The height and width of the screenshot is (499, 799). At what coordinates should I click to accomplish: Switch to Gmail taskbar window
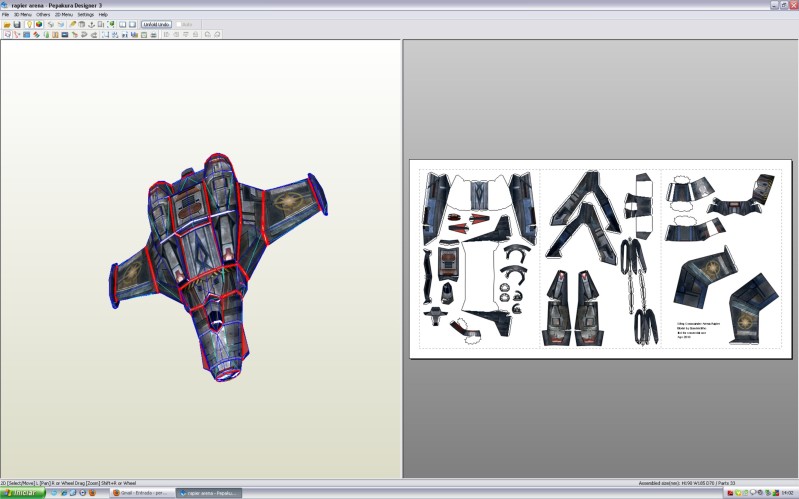tap(142, 493)
